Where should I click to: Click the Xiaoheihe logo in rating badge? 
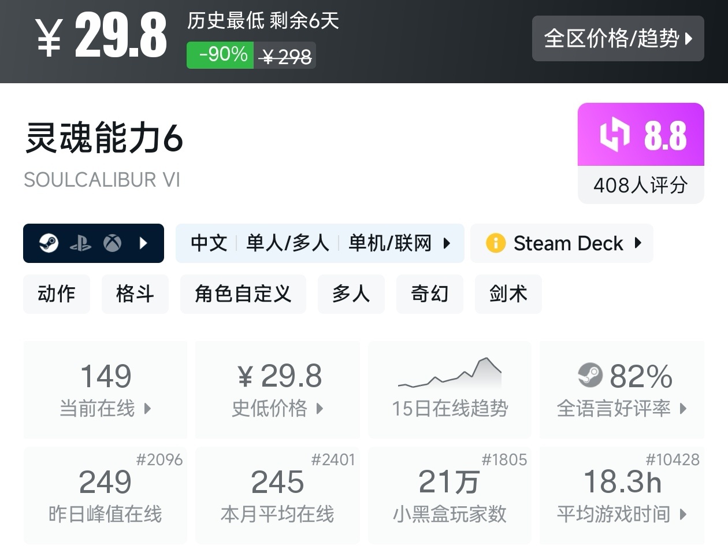click(x=614, y=135)
